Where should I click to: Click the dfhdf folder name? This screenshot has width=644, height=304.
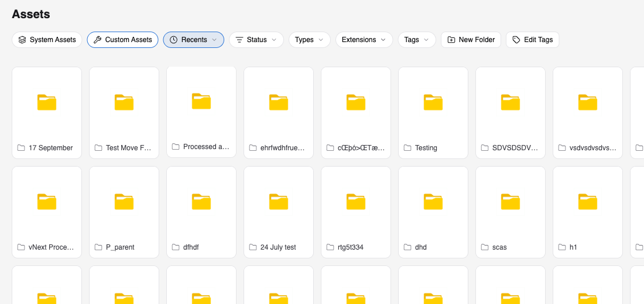point(191,247)
